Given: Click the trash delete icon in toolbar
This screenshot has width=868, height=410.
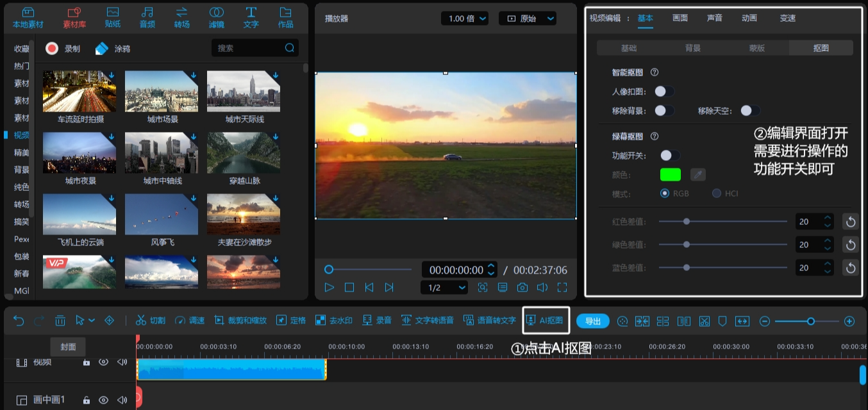Looking at the screenshot, I should 60,320.
